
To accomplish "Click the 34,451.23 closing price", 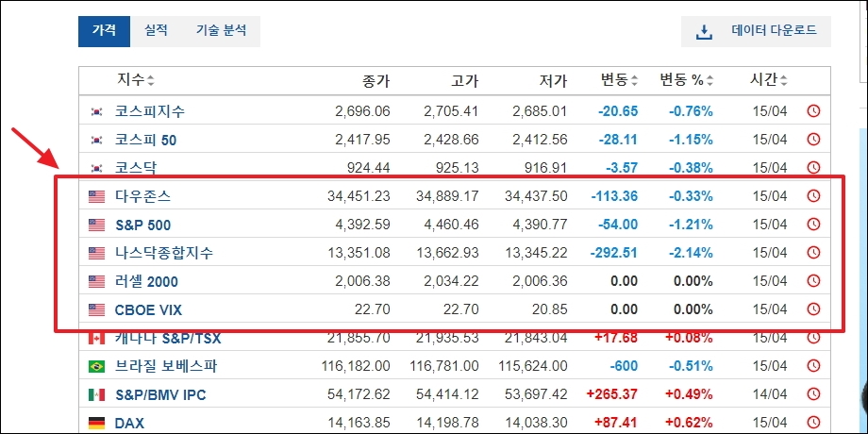I will pyautogui.click(x=359, y=196).
